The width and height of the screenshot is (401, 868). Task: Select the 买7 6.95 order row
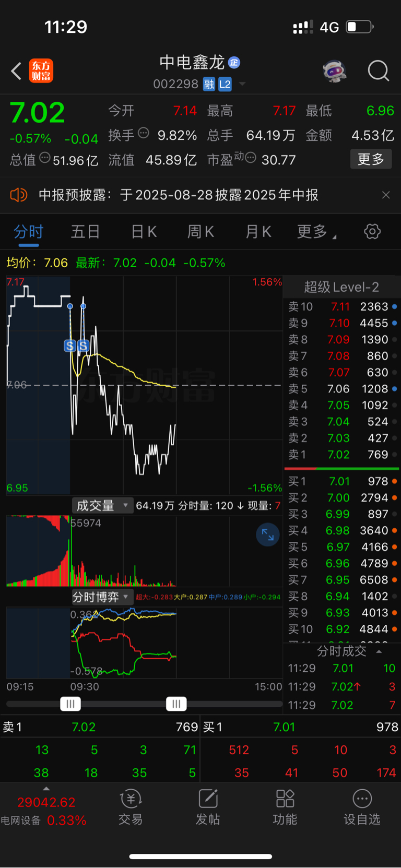(x=342, y=580)
